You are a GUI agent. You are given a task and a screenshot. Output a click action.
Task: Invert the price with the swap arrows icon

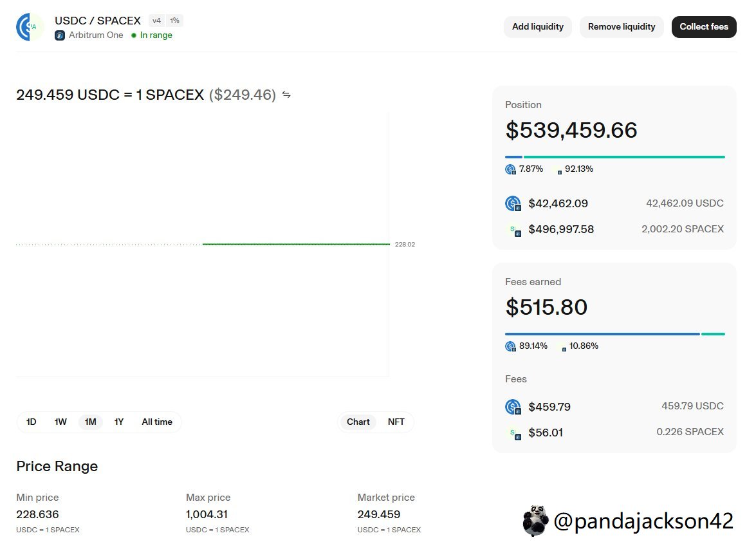(286, 95)
